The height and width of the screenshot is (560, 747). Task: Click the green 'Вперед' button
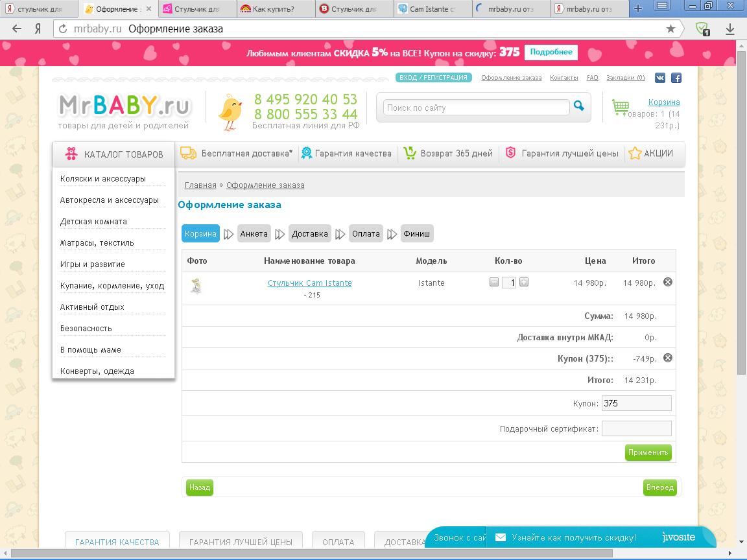660,487
